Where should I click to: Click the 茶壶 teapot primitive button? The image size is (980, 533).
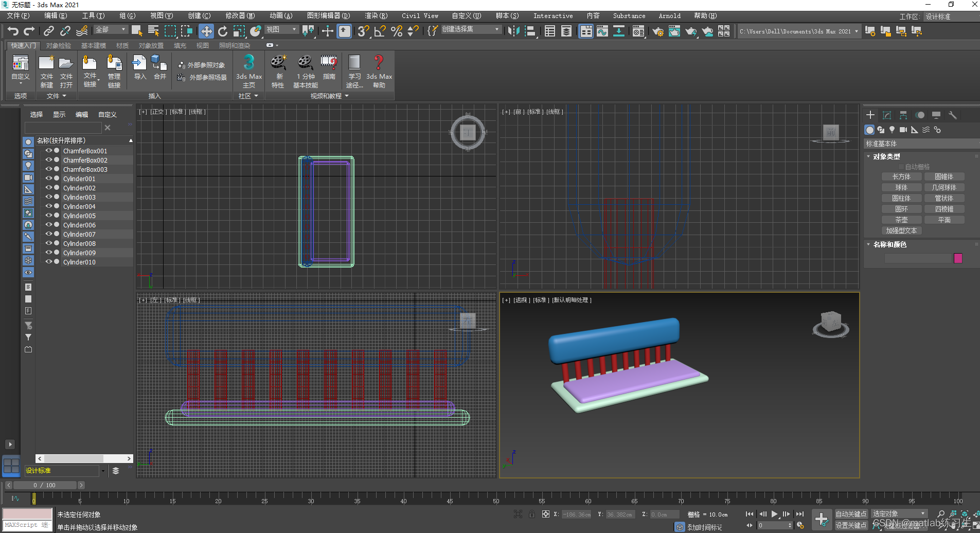901,220
